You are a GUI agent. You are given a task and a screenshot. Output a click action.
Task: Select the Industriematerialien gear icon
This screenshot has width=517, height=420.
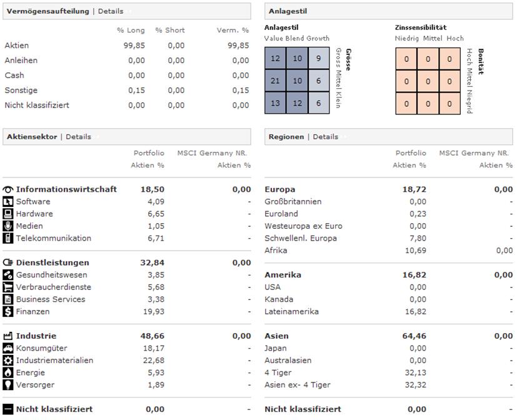point(8,361)
